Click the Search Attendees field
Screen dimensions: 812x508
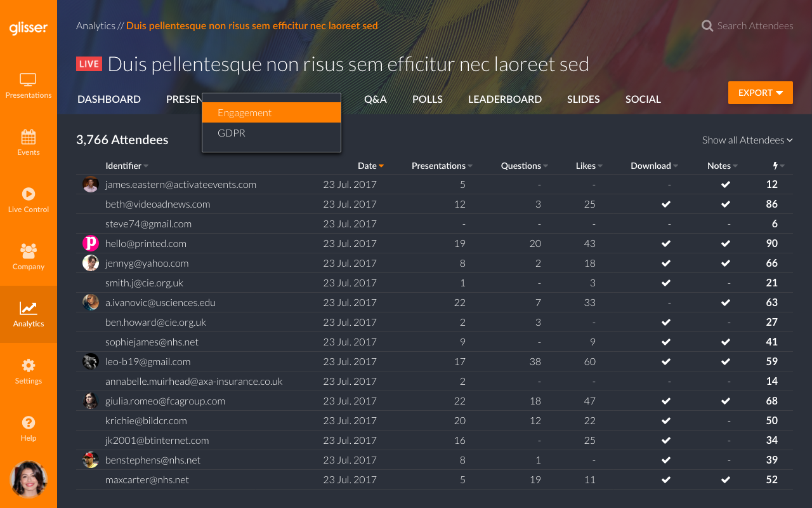pos(754,26)
